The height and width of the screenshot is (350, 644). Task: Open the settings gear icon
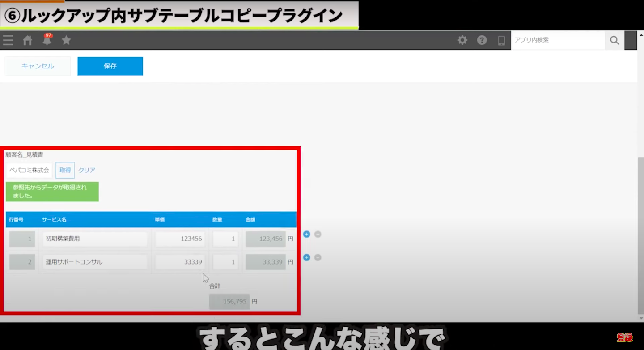pyautogui.click(x=462, y=40)
